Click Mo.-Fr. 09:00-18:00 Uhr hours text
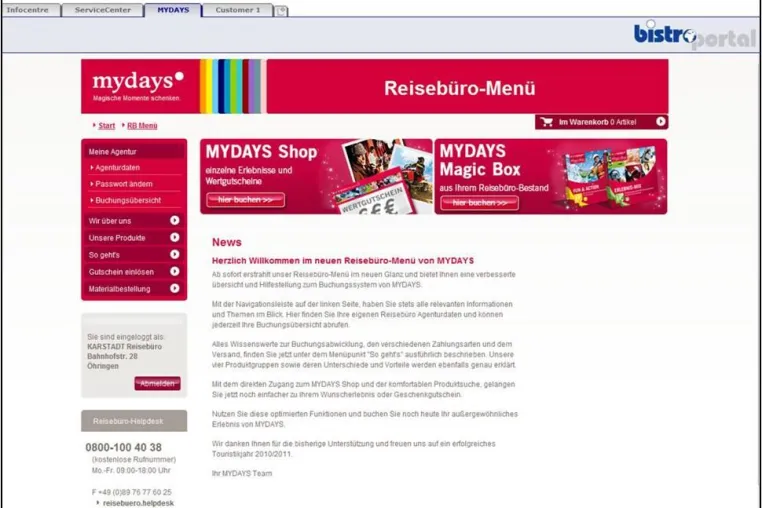Viewport: 762px width, 508px height. (131, 470)
